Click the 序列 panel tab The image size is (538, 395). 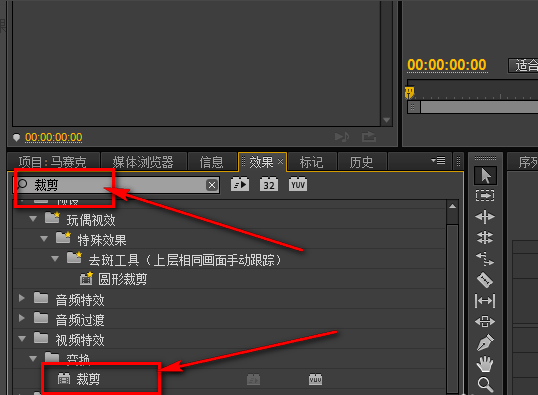528,162
